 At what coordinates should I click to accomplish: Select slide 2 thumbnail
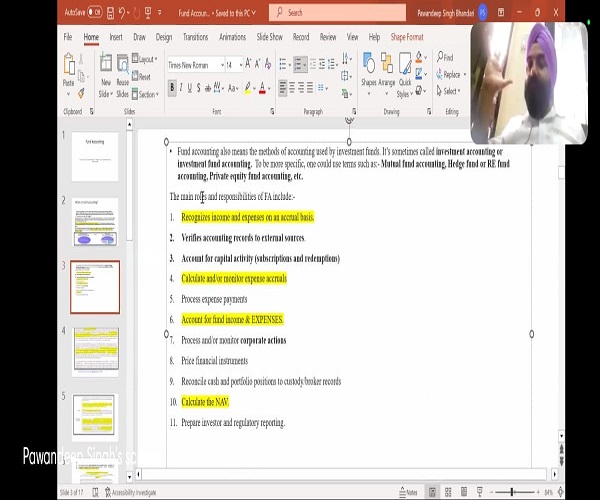95,222
